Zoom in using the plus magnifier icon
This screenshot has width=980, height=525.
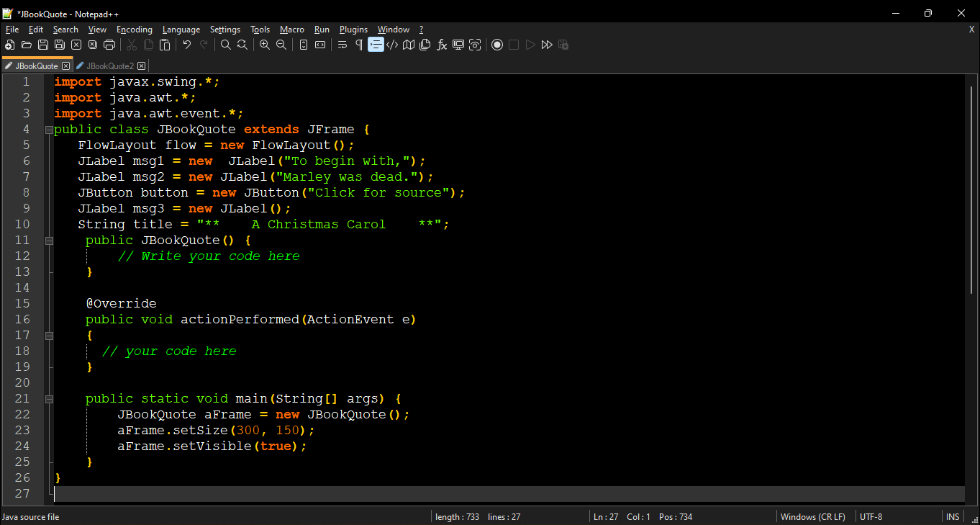(265, 45)
